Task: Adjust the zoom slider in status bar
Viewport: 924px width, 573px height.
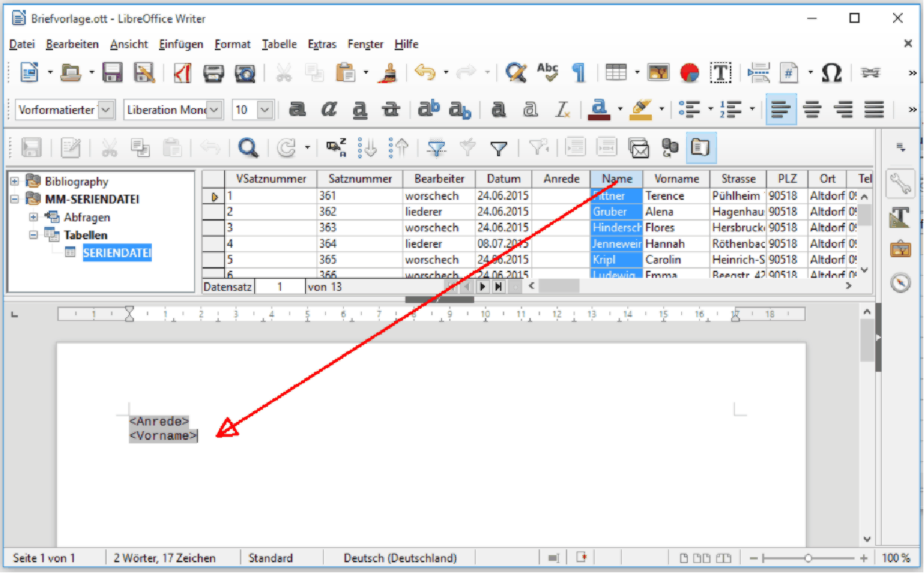Action: click(x=808, y=558)
